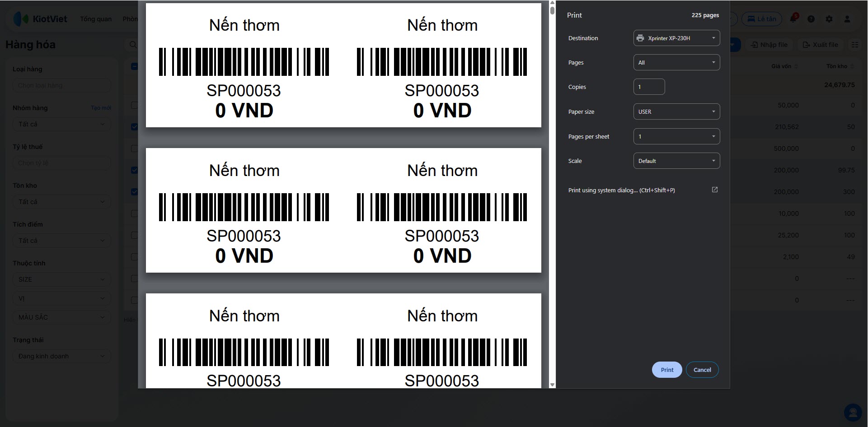868x427 pixels.
Task: Click the preview scrollbar up arrow
Action: point(552,4)
